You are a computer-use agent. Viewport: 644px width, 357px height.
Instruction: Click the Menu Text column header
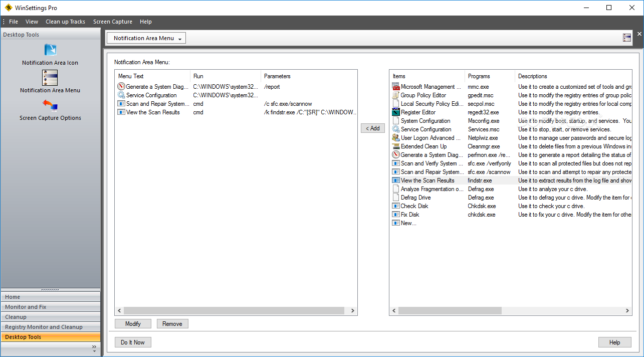point(152,76)
